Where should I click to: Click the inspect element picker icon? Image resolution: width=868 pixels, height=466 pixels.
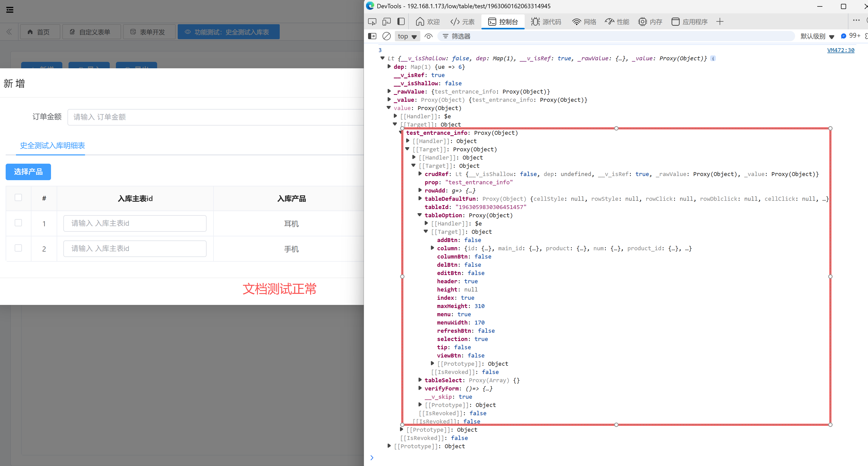pos(372,22)
